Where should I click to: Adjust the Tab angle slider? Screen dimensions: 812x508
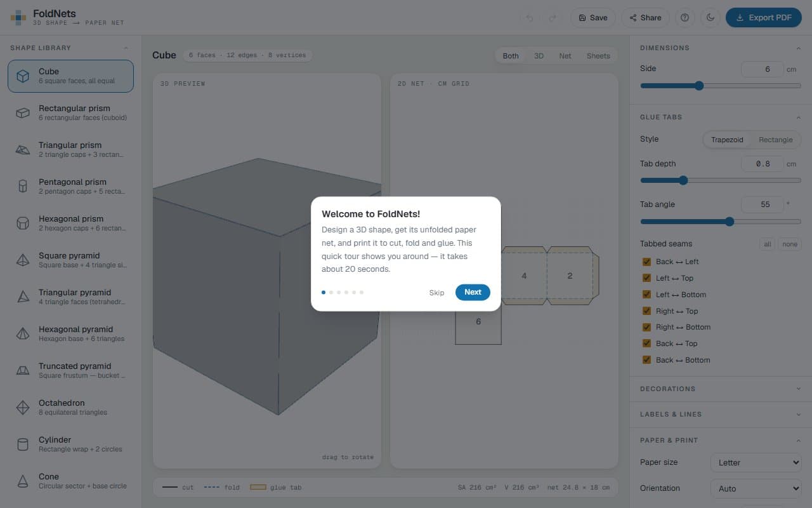721,222
